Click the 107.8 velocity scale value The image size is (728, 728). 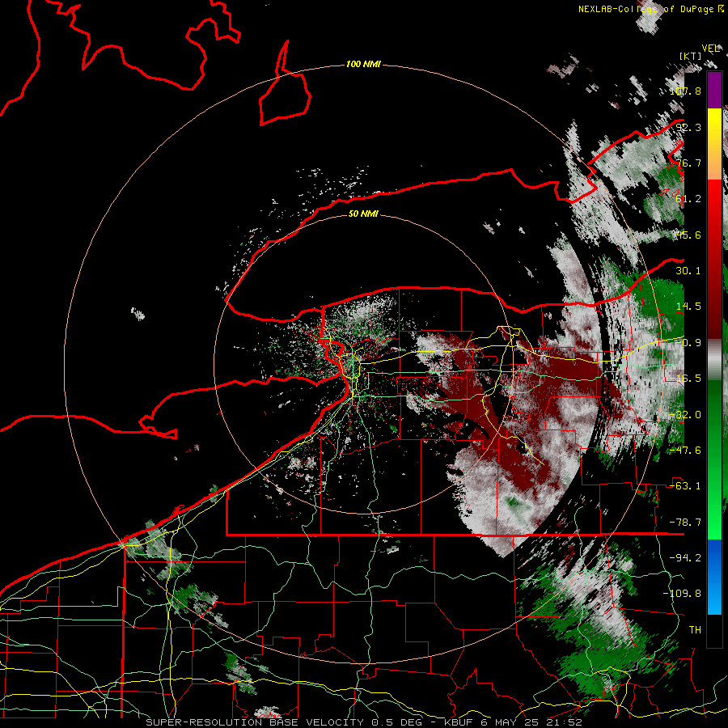(x=685, y=91)
